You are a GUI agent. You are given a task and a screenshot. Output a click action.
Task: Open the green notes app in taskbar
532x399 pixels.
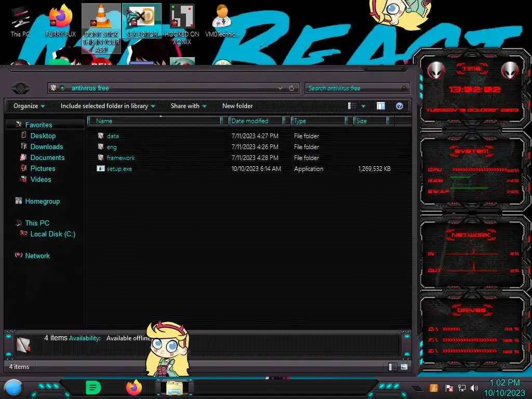[94, 388]
